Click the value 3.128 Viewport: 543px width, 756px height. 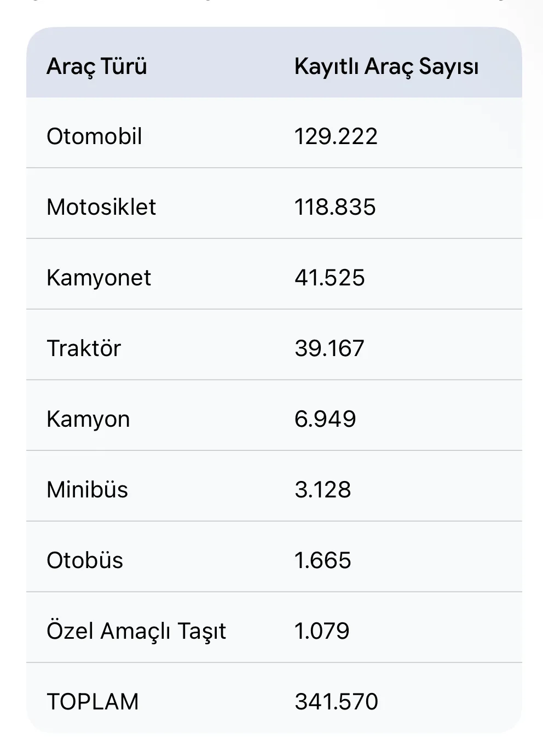323,490
